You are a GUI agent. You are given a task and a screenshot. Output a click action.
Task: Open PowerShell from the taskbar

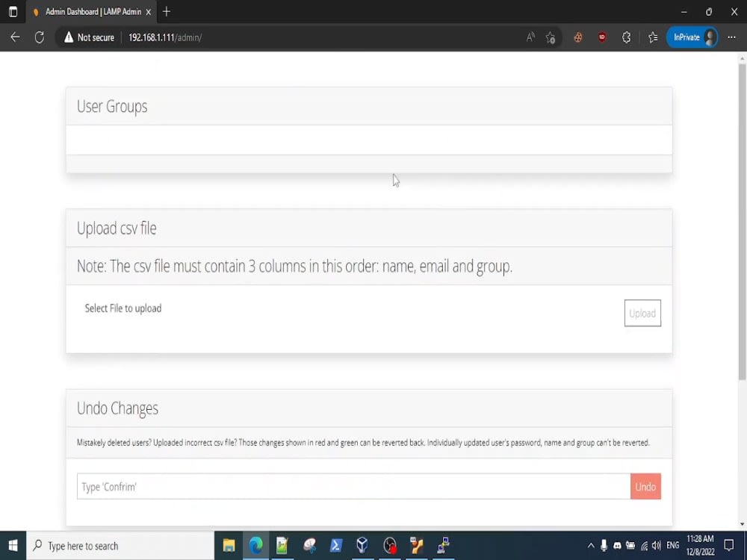click(x=335, y=546)
